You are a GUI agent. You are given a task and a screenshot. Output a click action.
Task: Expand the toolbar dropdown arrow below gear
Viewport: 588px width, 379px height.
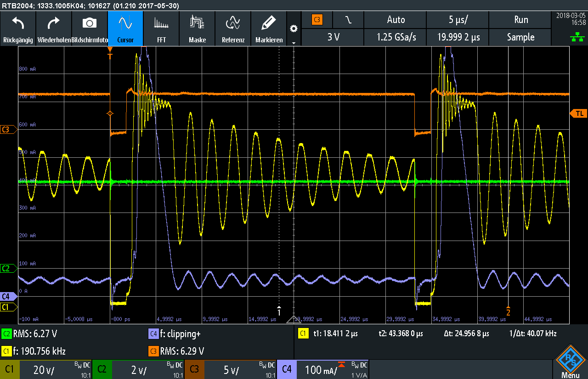point(294,42)
